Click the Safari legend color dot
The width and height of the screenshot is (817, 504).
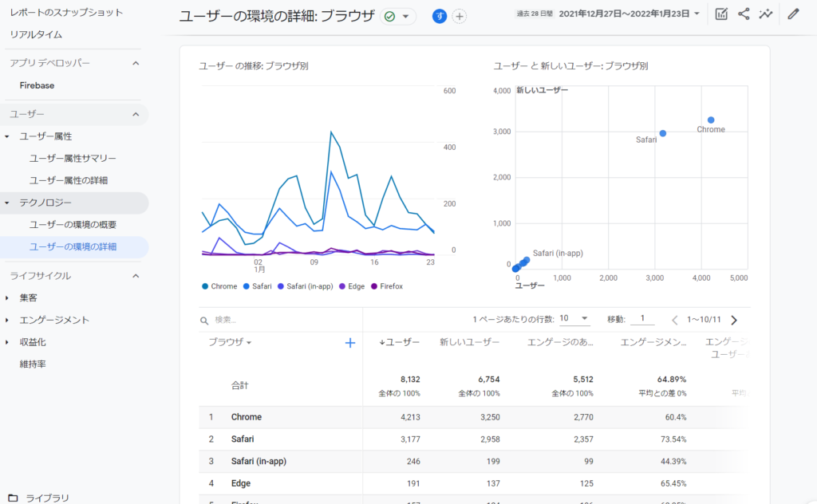pyautogui.click(x=247, y=286)
